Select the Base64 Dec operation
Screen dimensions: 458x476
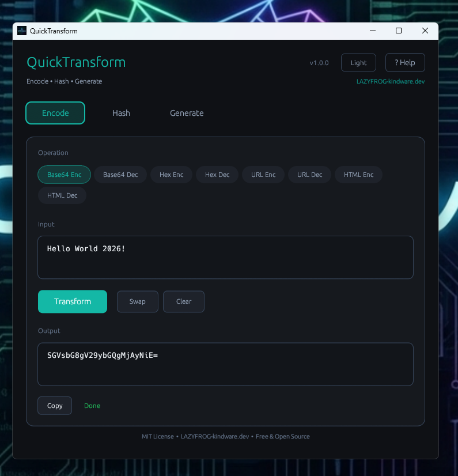120,175
